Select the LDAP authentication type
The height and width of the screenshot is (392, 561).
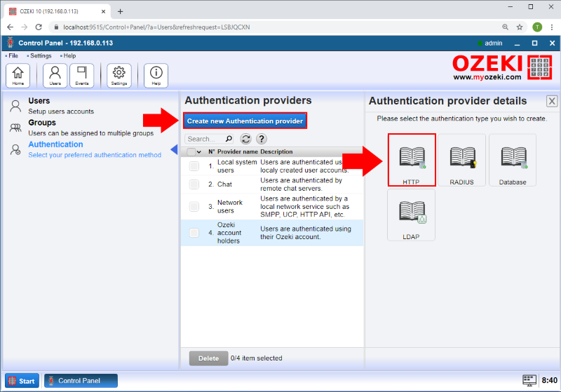point(411,215)
